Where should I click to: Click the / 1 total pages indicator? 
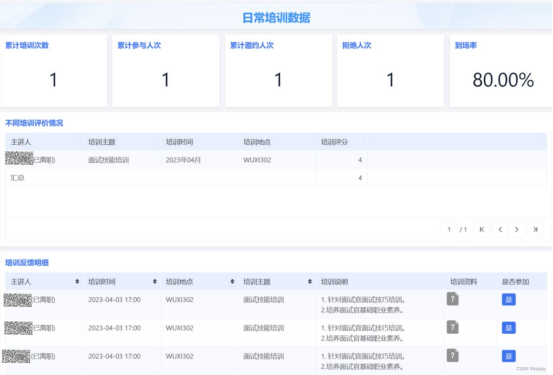click(x=463, y=230)
